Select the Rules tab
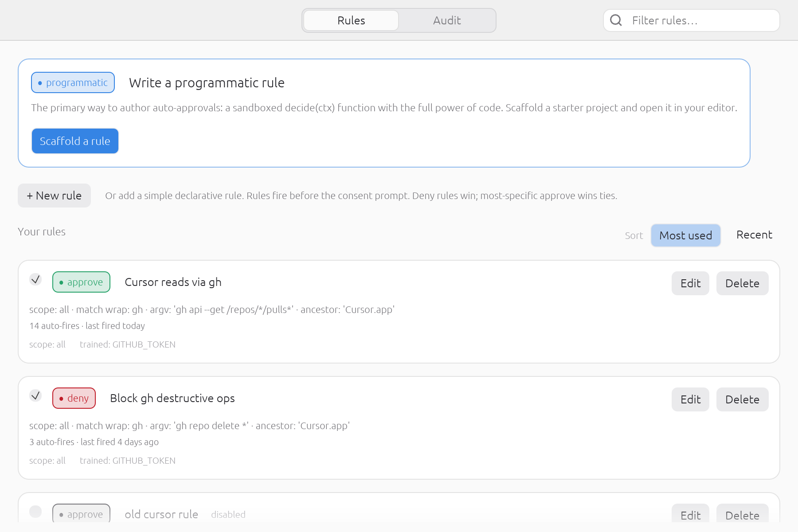Screen dimensions: 798x532 coord(351,20)
